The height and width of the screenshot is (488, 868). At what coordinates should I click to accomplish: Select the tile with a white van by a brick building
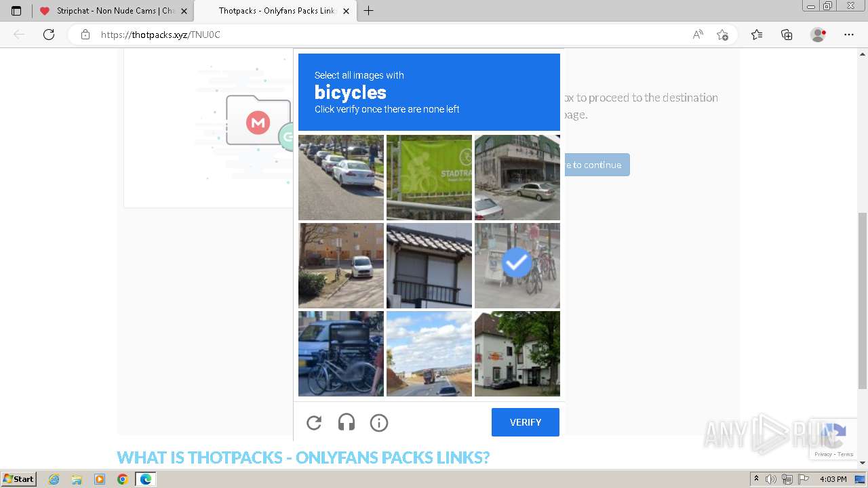click(x=341, y=266)
